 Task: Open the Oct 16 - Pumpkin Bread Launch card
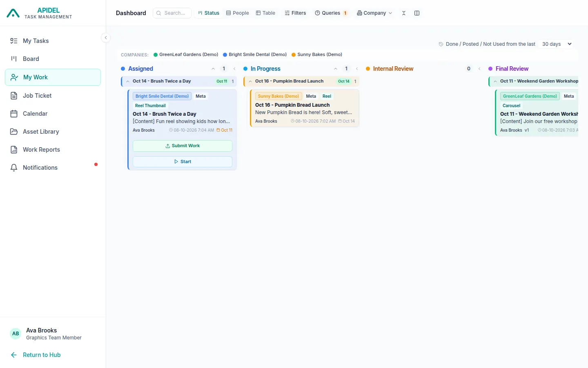point(305,108)
